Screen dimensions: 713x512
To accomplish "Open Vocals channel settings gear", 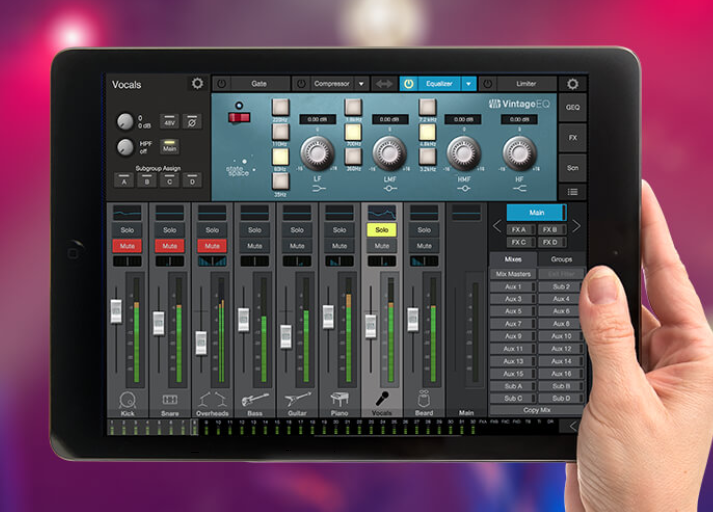I will pyautogui.click(x=197, y=84).
